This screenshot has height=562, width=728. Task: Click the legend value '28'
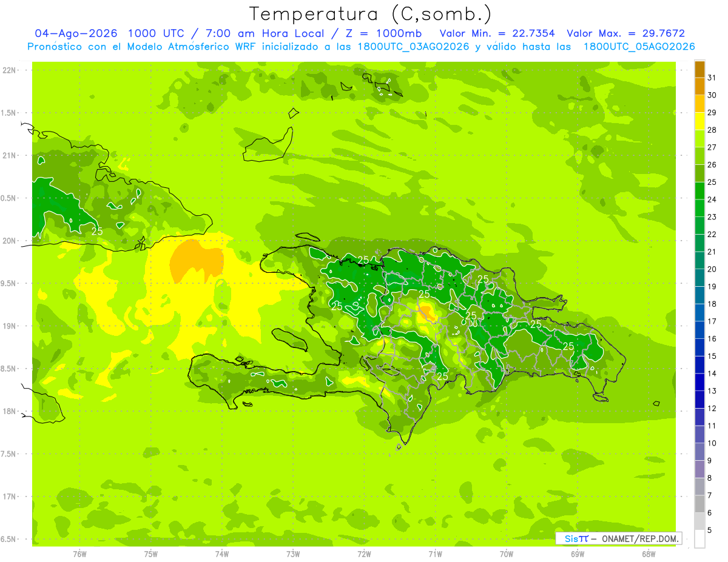pyautogui.click(x=712, y=130)
